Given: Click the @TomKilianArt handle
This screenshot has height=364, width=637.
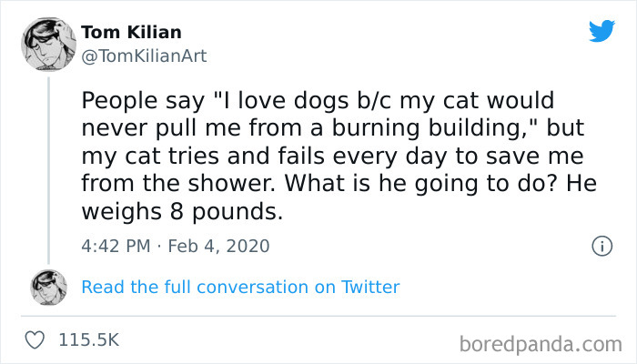Looking at the screenshot, I should click(x=145, y=56).
